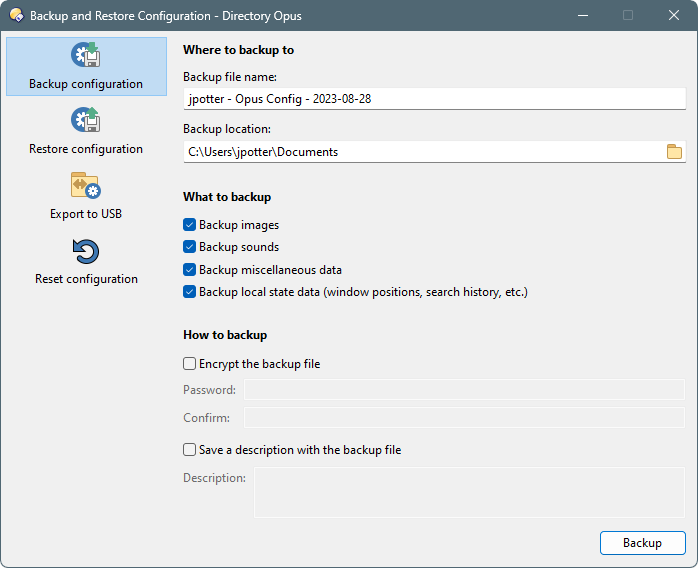The width and height of the screenshot is (698, 568).
Task: Disable Backup miscellaneous data
Action: click(x=189, y=270)
